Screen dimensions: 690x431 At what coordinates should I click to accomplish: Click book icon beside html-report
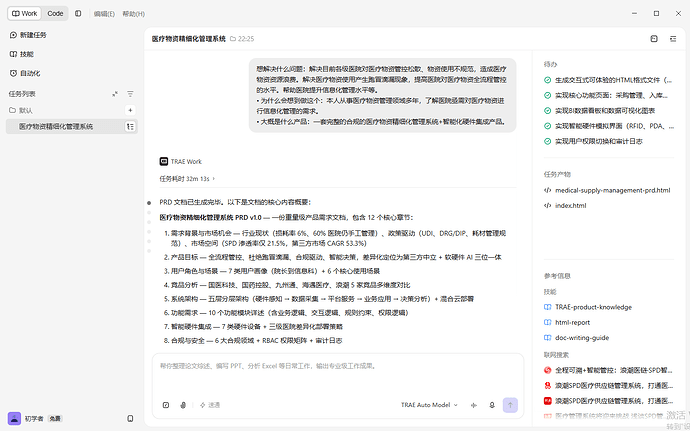tap(547, 323)
